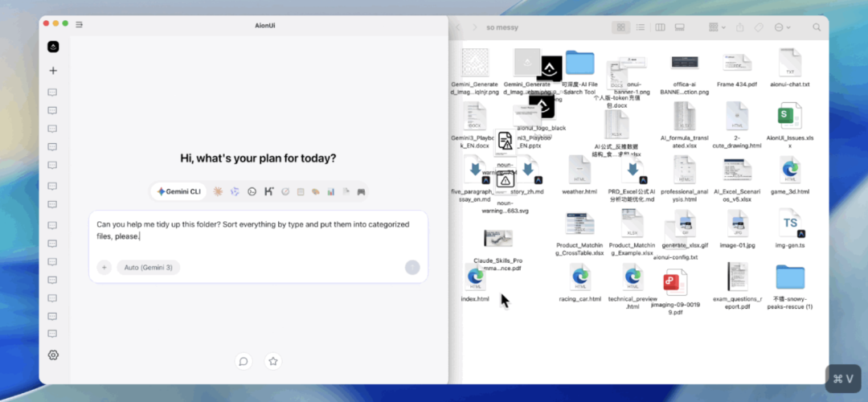
Task: Switch Finder to icon view
Action: click(620, 27)
